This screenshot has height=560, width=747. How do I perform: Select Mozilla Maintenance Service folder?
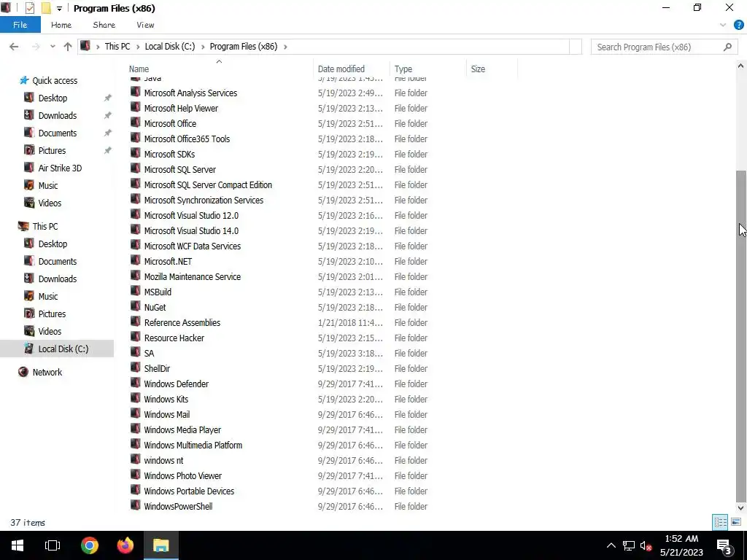(192, 276)
